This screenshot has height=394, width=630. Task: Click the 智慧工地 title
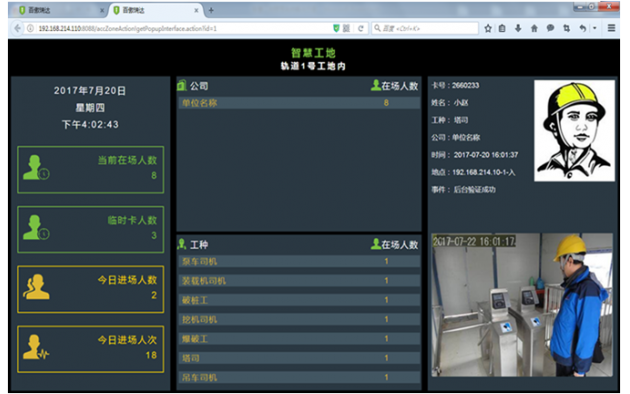pyautogui.click(x=313, y=53)
